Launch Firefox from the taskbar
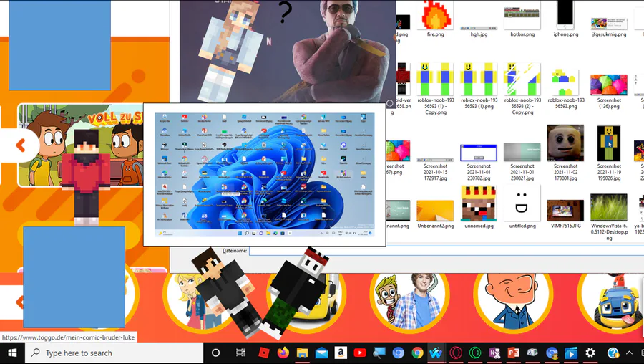Viewport: 644px width, 364px height. (283, 353)
